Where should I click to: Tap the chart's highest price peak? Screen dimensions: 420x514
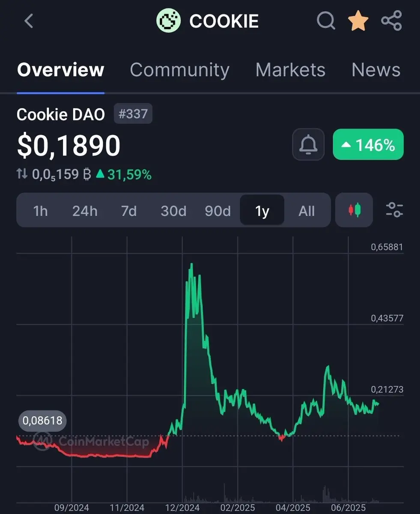[x=191, y=264]
